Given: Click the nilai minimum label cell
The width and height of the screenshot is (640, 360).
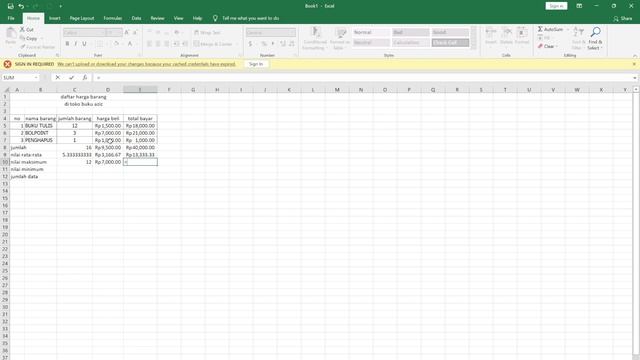Looking at the screenshot, I should point(27,169).
